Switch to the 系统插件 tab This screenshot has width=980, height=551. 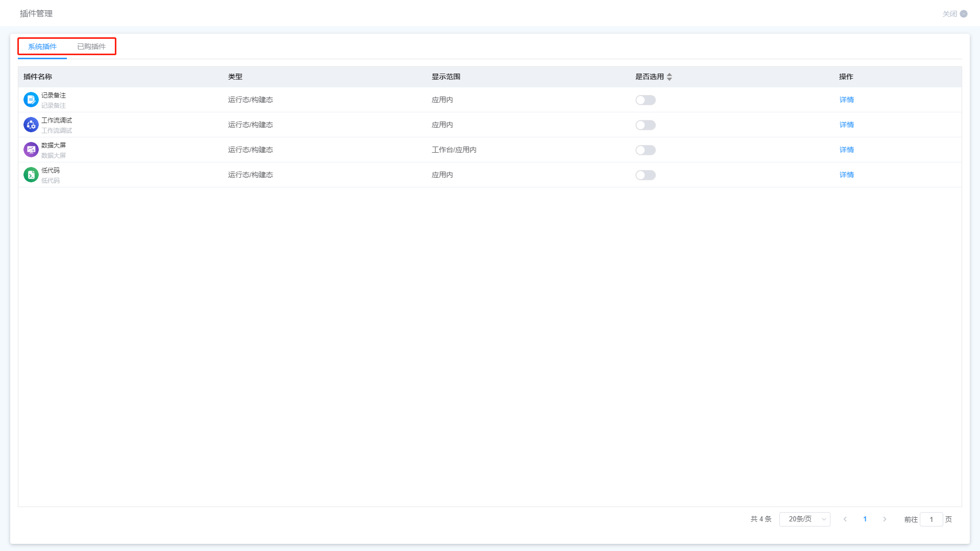(42, 46)
